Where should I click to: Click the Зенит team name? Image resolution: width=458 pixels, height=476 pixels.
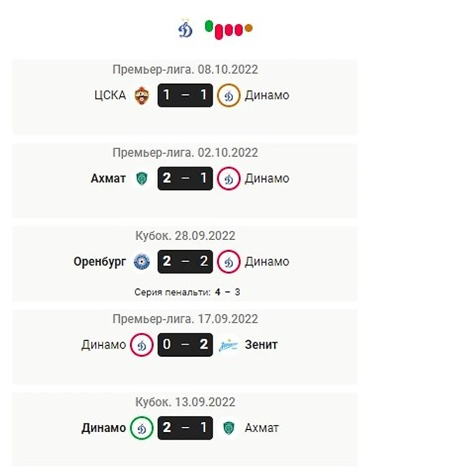261,345
